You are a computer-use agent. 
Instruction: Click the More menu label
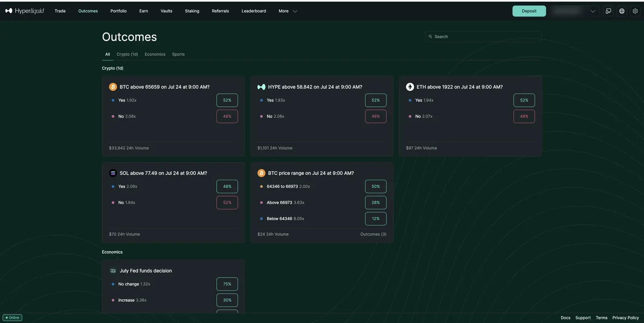pos(283,11)
